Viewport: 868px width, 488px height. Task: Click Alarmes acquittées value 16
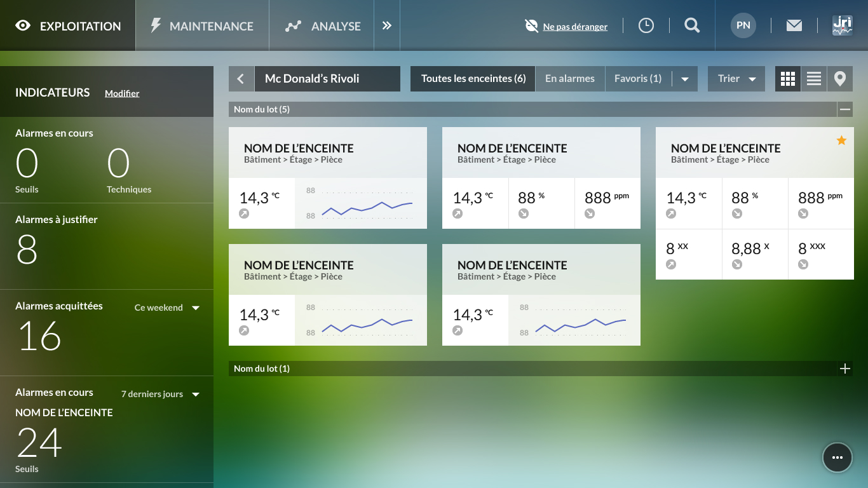pos(39,336)
